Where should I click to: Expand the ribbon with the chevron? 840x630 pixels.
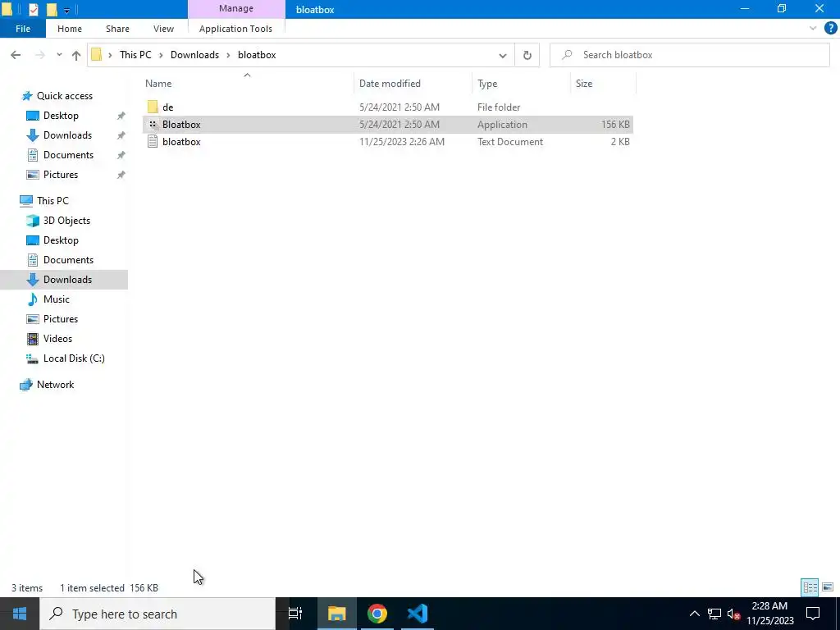click(x=813, y=29)
